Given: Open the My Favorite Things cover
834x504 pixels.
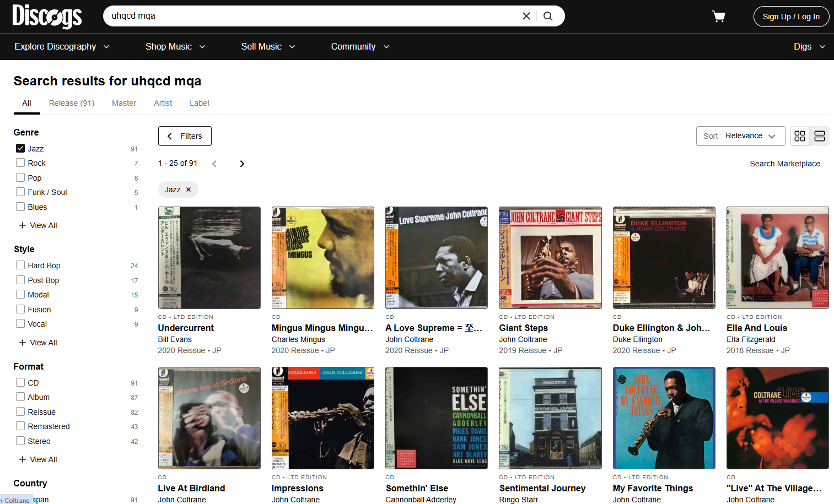Looking at the screenshot, I should tap(664, 418).
